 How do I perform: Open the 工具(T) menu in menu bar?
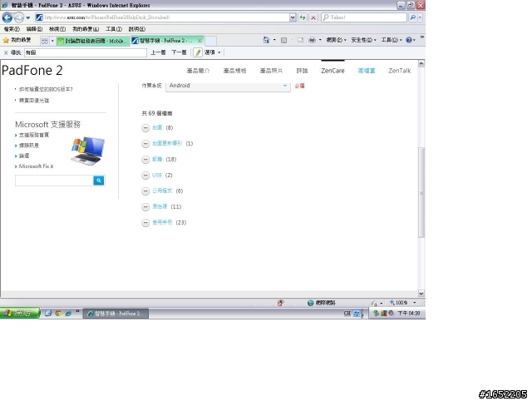pyautogui.click(x=114, y=29)
